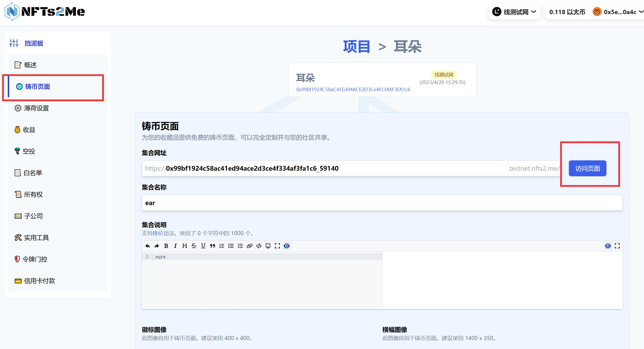Apply bold formatting in description editor

click(166, 246)
